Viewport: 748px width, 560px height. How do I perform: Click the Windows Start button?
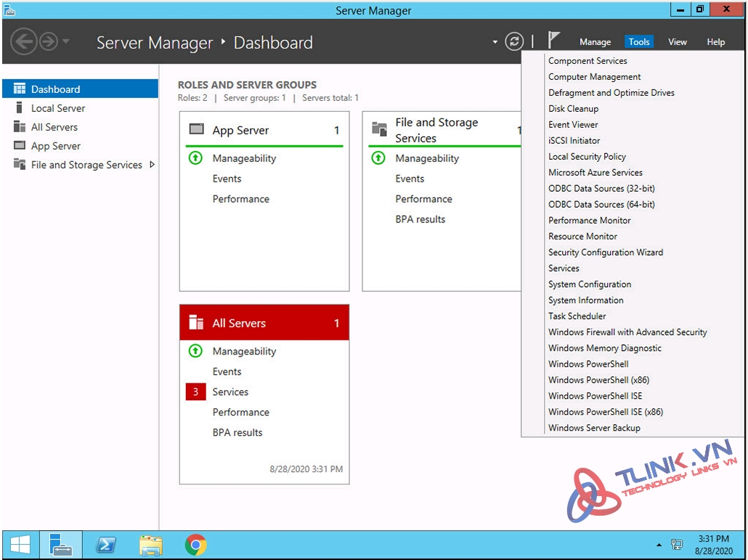(20, 545)
